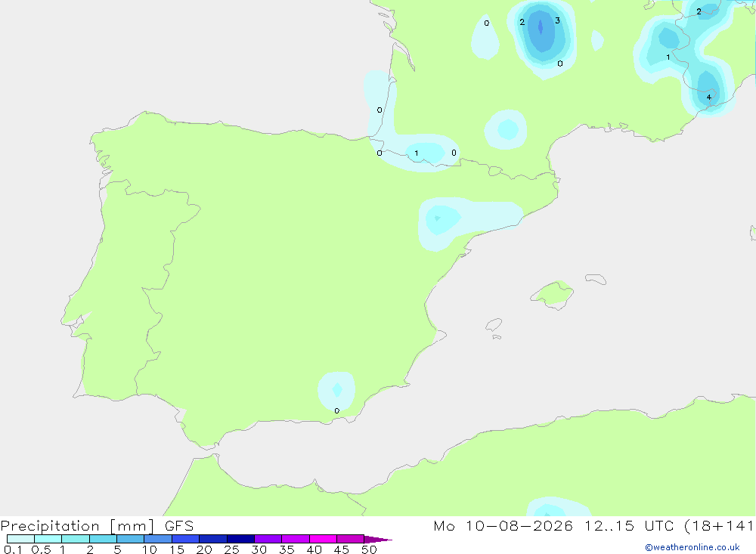Click the legend label "25"

click(x=232, y=549)
